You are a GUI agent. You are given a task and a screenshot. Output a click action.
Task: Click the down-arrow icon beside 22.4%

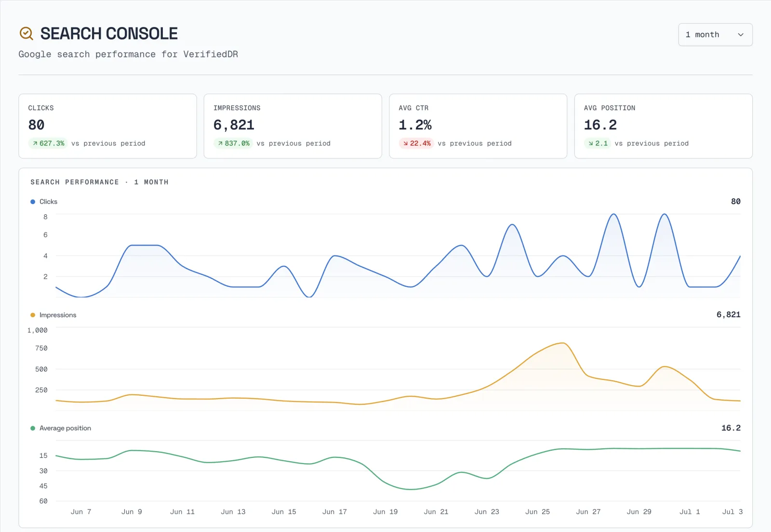click(406, 143)
